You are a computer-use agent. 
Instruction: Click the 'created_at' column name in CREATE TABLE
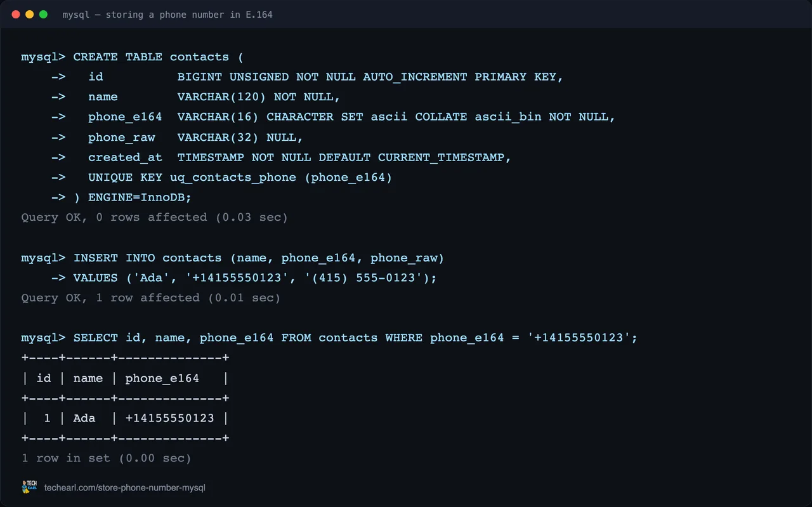coord(125,157)
